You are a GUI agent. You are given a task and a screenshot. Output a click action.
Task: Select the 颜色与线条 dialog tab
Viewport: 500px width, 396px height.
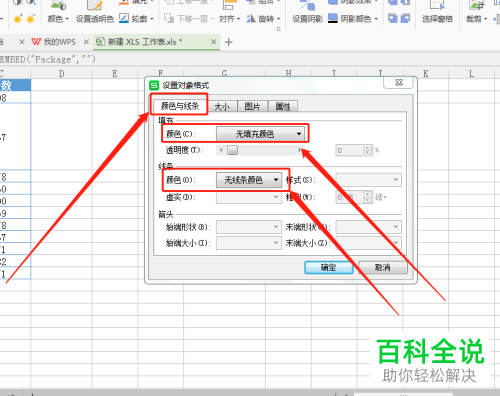180,106
